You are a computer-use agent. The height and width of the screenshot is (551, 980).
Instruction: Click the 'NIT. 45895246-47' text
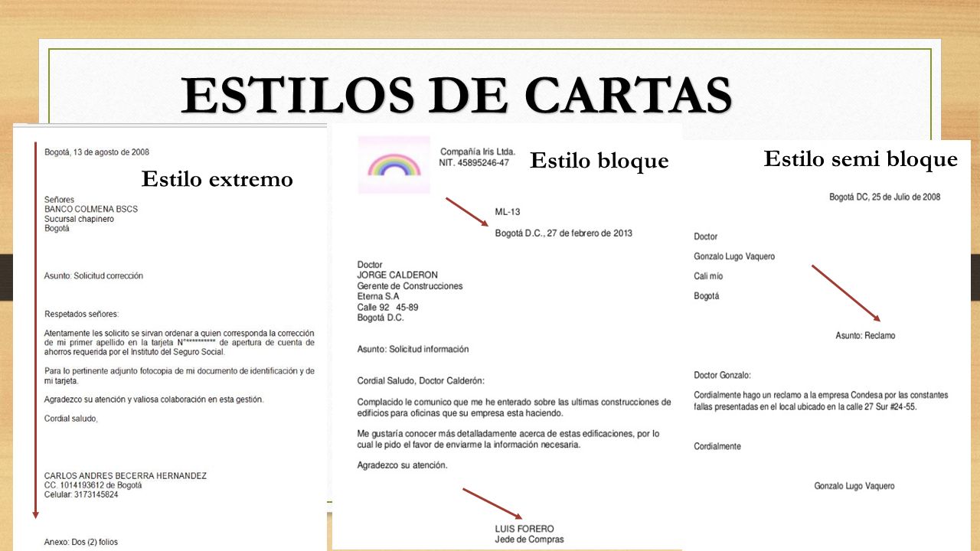(x=474, y=163)
